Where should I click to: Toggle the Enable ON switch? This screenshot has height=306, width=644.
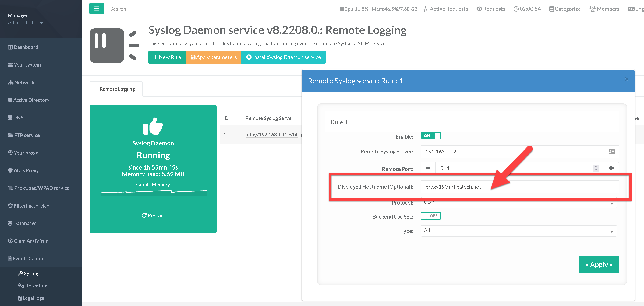[430, 136]
